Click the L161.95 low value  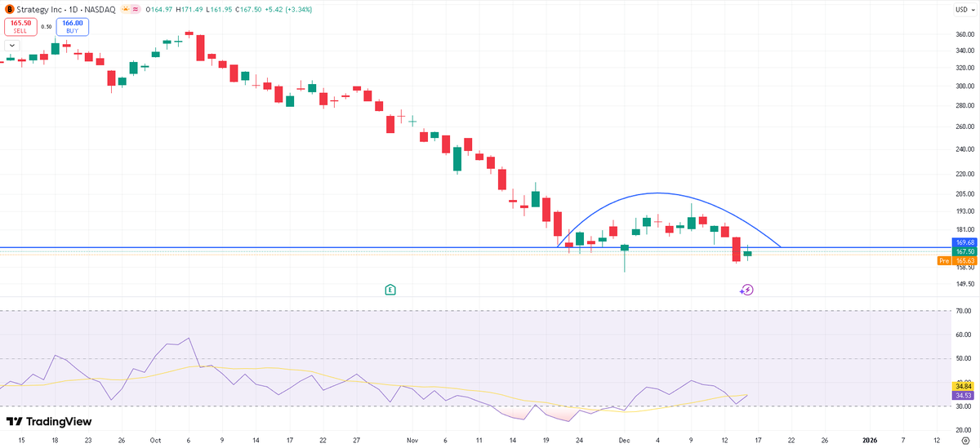pyautogui.click(x=219, y=9)
